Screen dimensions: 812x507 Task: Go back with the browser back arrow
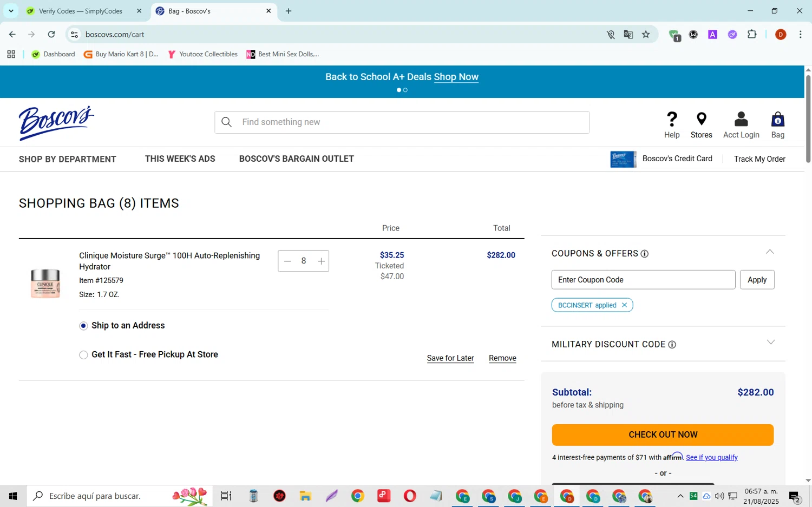pos(12,35)
